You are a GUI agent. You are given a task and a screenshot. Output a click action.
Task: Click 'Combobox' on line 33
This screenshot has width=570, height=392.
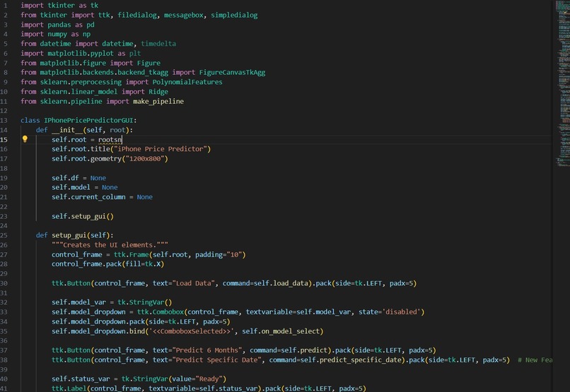[168, 311]
